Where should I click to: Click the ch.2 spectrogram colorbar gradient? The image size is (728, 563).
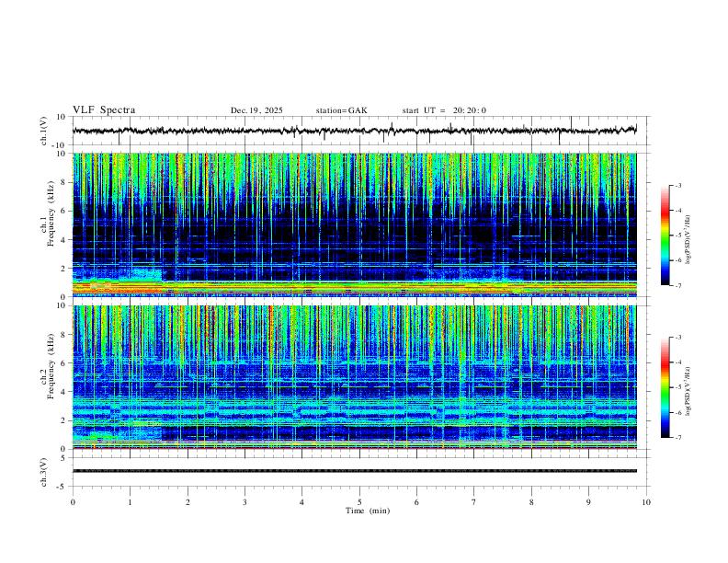click(665, 387)
